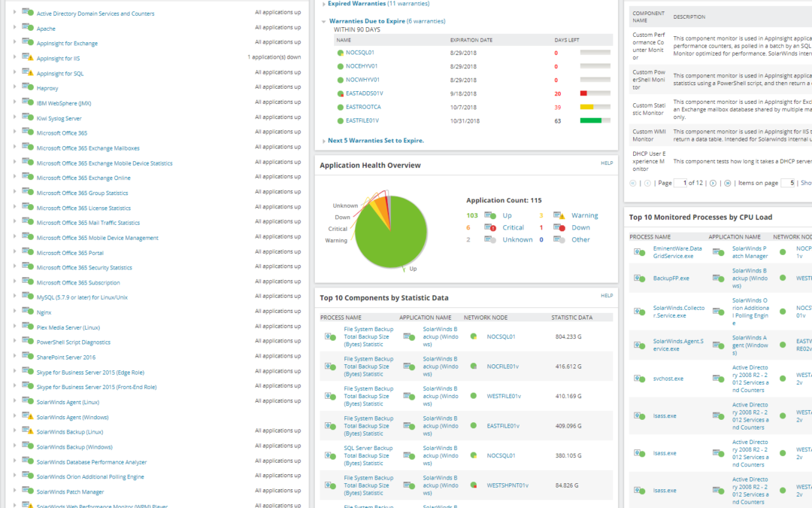Click the green status dot beside NOCSQL01 warranty
Viewport: 812px width, 508px height.
[341, 53]
